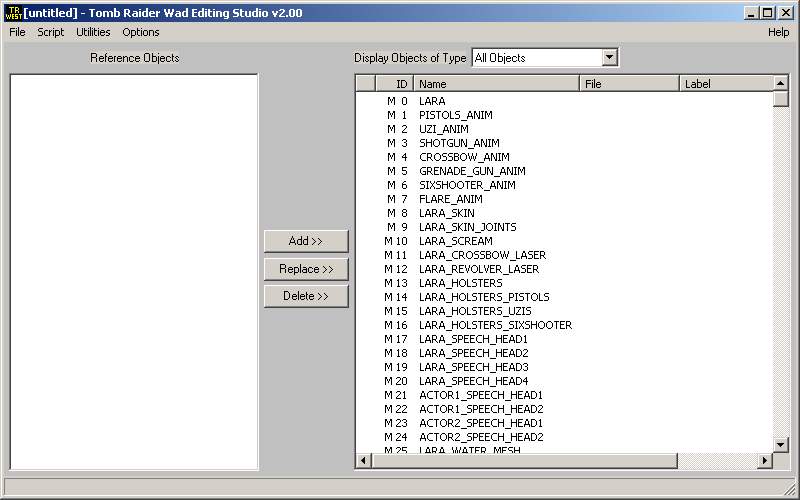Select the LARA_HOLSTERS_PISTOLS row
Image resolution: width=800 pixels, height=500 pixels.
pos(565,297)
